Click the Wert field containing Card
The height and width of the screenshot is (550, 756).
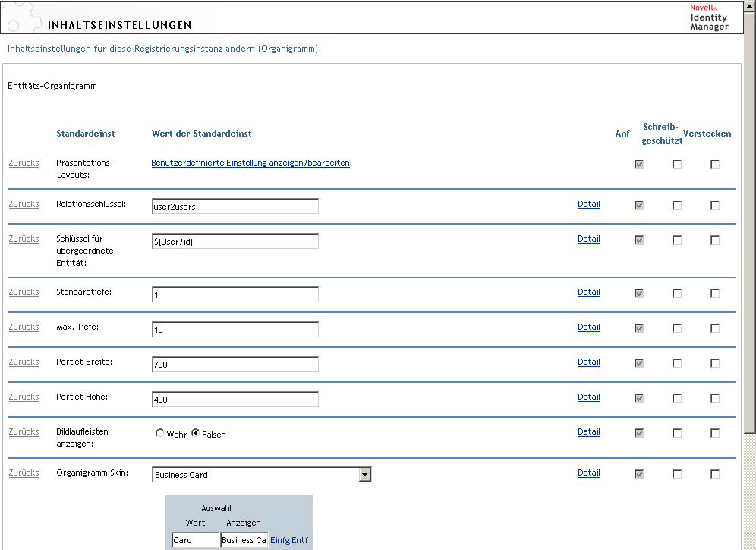point(195,540)
